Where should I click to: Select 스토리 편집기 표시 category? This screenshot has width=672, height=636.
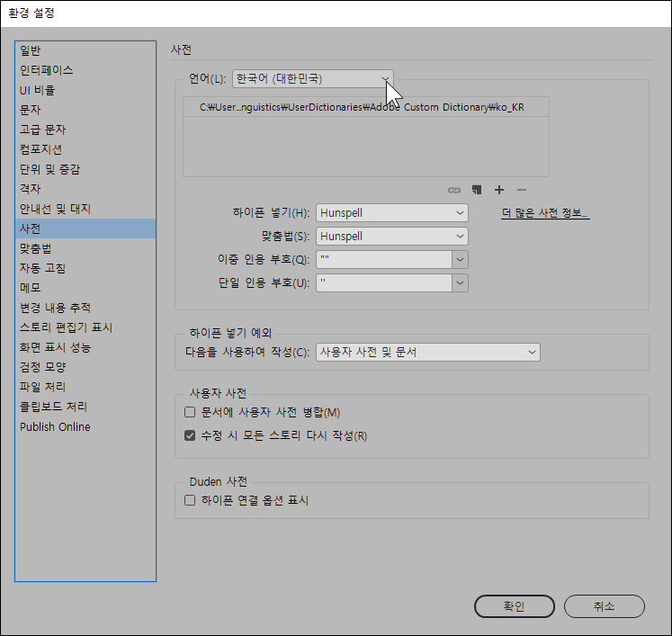85,327
